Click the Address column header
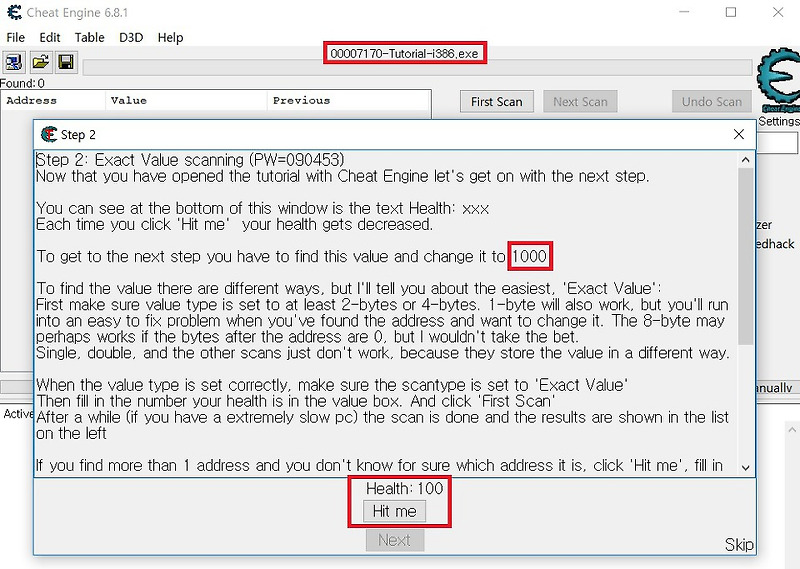800x569 pixels. (x=54, y=101)
